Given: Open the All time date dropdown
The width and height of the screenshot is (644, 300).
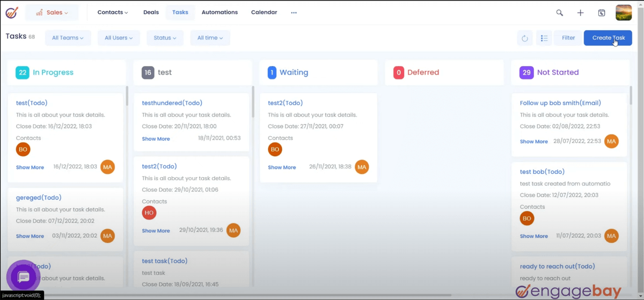Looking at the screenshot, I should 210,38.
